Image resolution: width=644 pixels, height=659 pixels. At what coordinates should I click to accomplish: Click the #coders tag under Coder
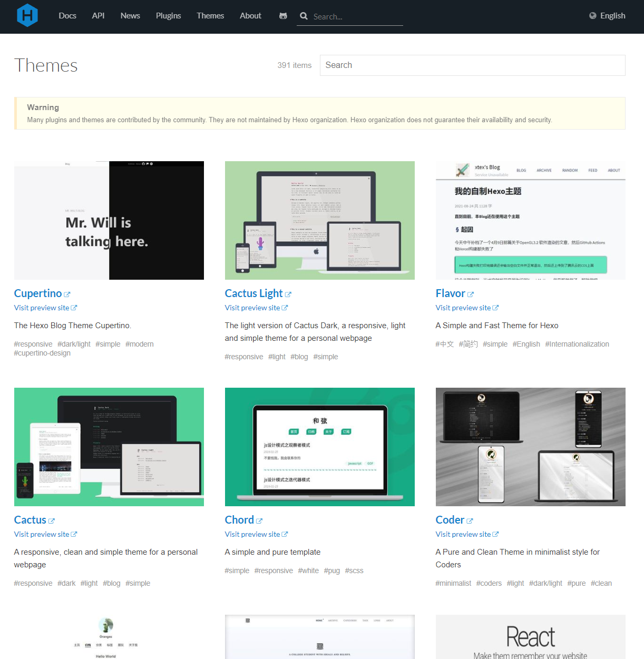489,583
